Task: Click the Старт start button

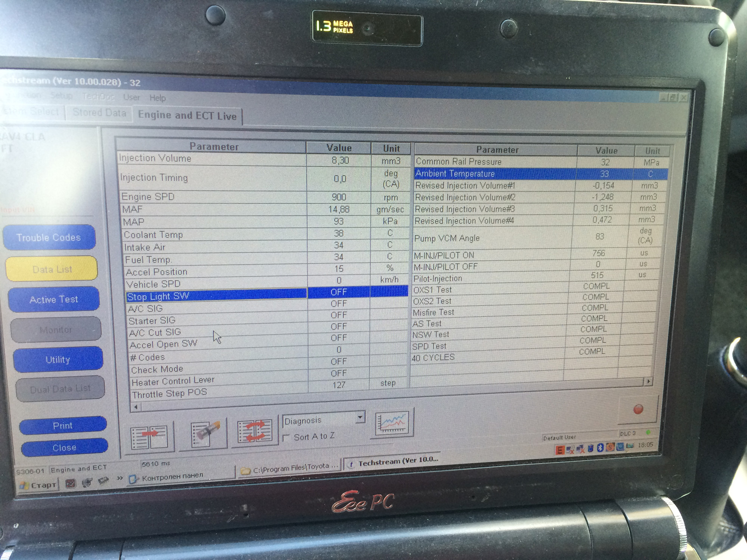Action: click(x=39, y=485)
